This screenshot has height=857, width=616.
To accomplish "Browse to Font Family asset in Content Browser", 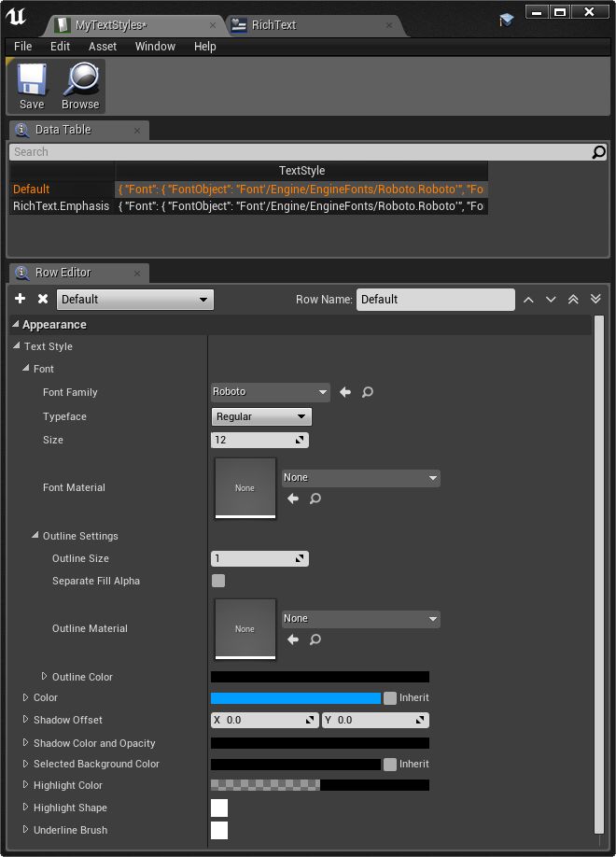I will click(x=368, y=392).
